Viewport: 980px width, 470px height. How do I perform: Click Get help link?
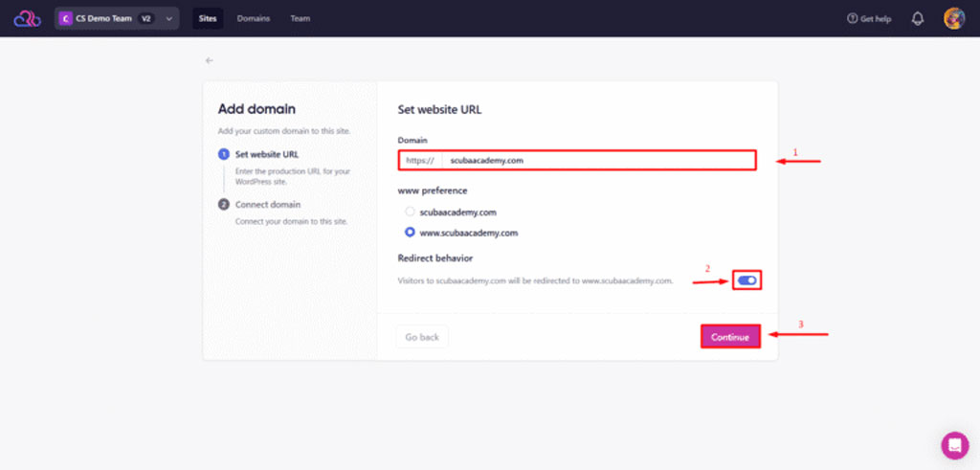tap(869, 19)
